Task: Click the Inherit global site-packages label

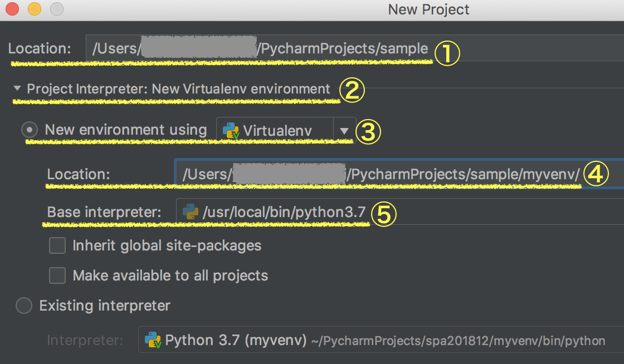Action: coord(167,245)
